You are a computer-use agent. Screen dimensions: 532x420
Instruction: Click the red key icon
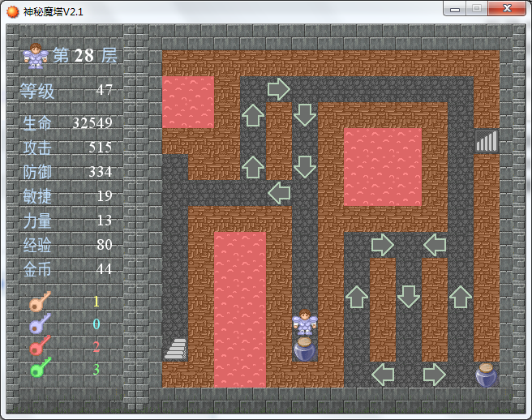point(40,345)
